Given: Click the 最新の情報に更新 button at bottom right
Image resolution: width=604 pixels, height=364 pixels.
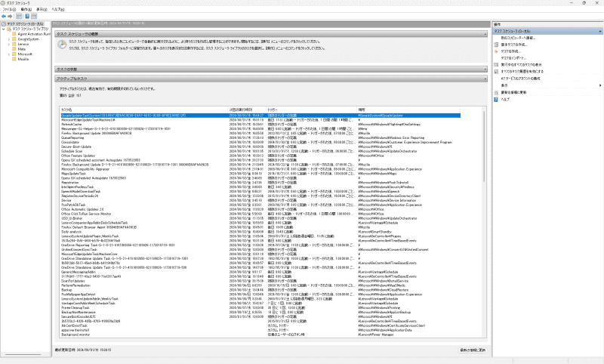Looking at the screenshot, I should [473, 350].
